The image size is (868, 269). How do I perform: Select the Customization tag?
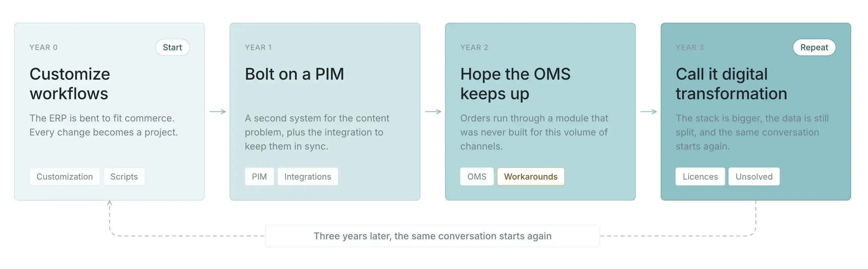point(65,176)
